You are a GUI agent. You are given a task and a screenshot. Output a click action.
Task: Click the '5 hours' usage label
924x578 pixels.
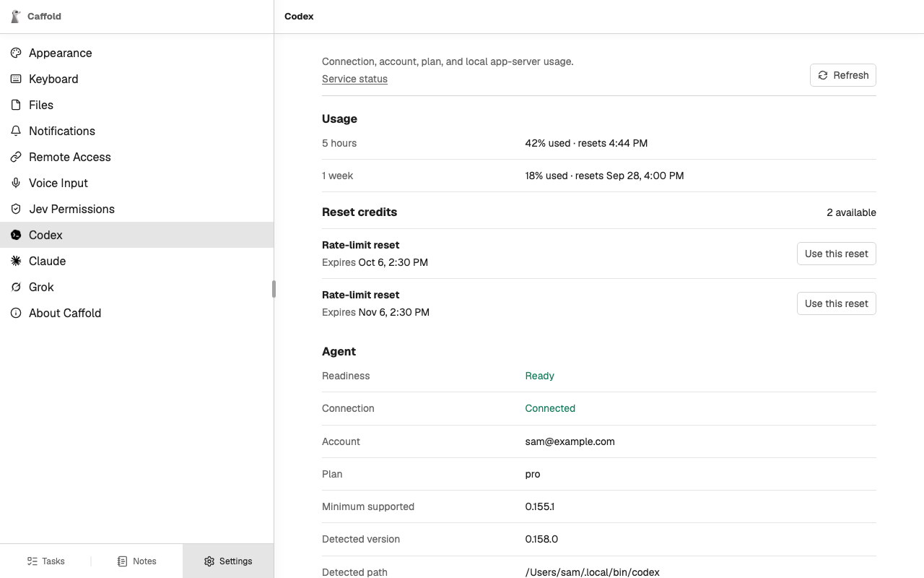pyautogui.click(x=339, y=143)
